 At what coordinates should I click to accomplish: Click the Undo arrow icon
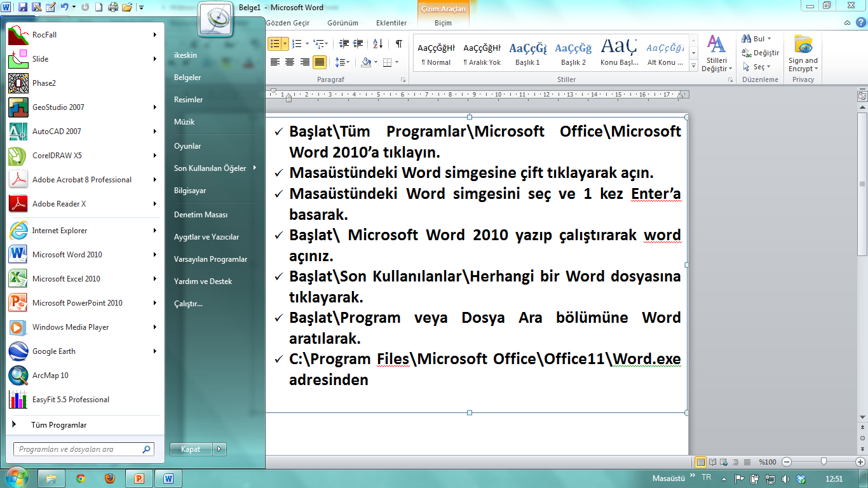(64, 8)
